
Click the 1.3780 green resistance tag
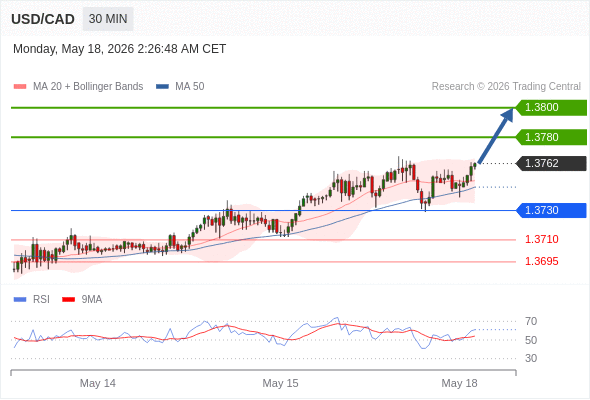tap(551, 137)
